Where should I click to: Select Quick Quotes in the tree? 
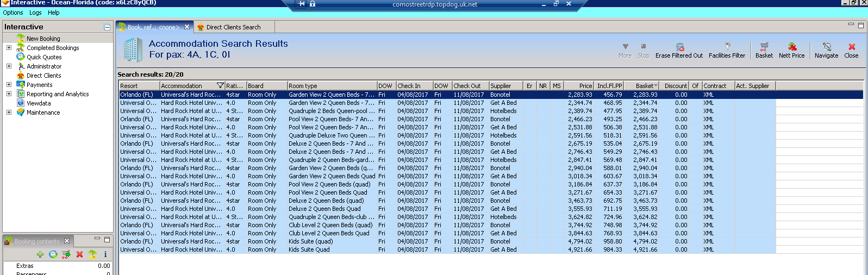(44, 57)
